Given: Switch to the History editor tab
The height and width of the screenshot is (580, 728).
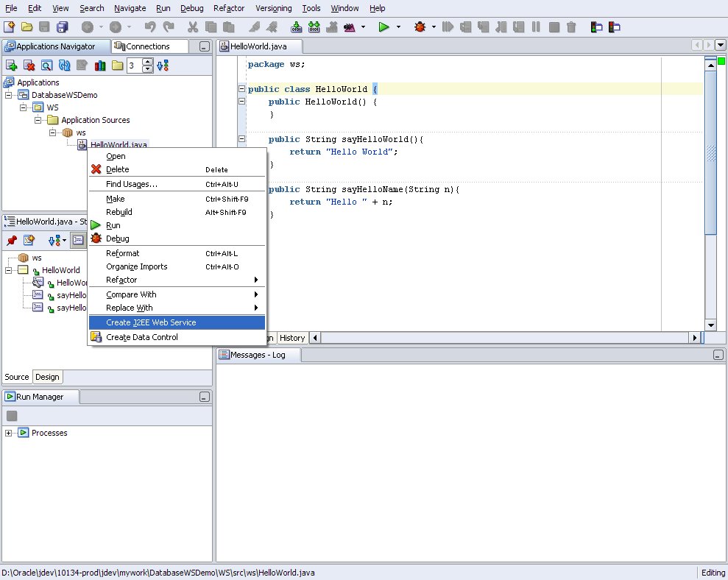Looking at the screenshot, I should pyautogui.click(x=292, y=338).
